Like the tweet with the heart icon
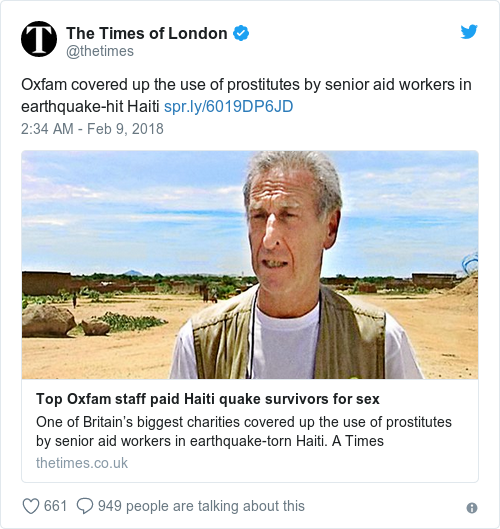This screenshot has height=529, width=500. click(31, 506)
